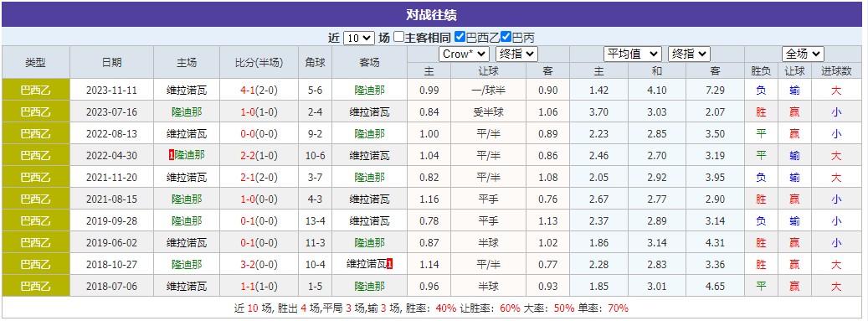Click away odds 4.65 in 2018-07-06 row
The height and width of the screenshot is (321, 868).
point(715,287)
